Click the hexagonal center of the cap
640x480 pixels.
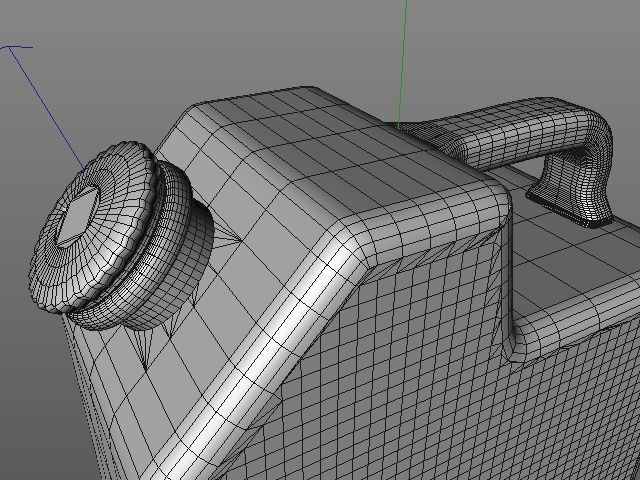(x=77, y=218)
